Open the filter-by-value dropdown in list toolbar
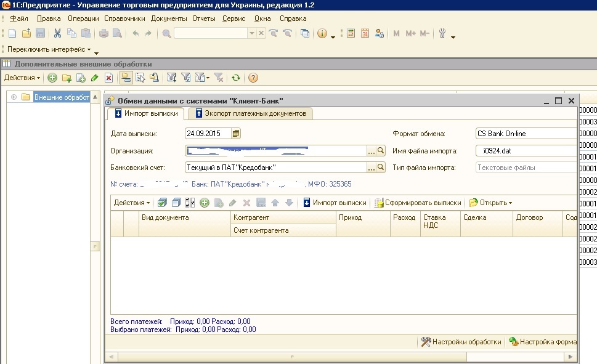 point(202,78)
